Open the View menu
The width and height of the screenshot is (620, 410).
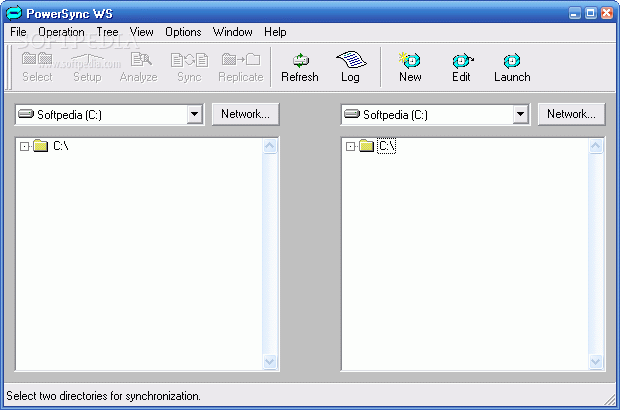click(142, 32)
